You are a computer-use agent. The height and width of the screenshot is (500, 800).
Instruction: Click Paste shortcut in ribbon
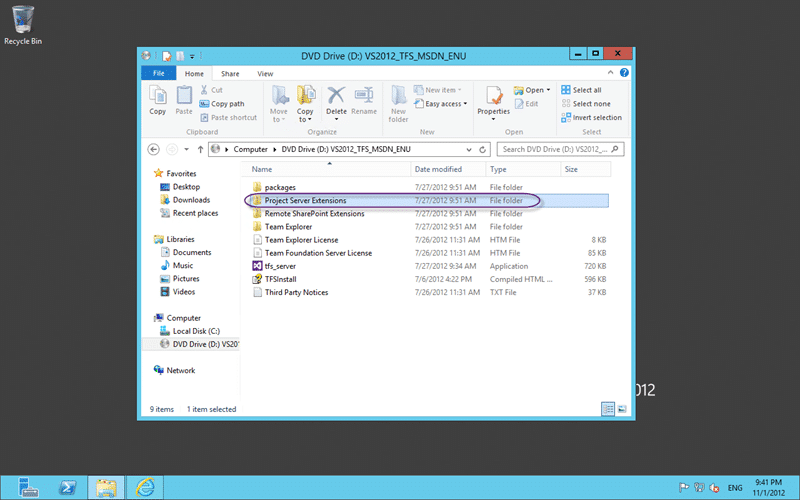pos(229,117)
